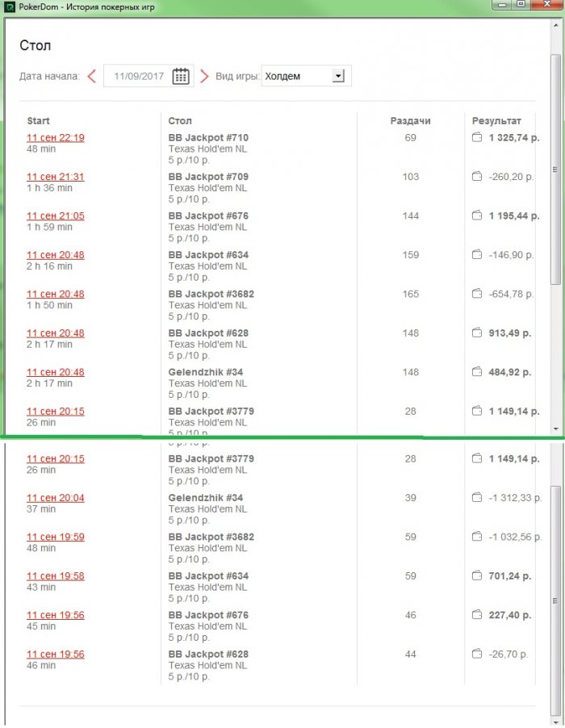The width and height of the screenshot is (565, 728).
Task: Click wallet icon next to 227,40 р.
Action: tap(477, 614)
